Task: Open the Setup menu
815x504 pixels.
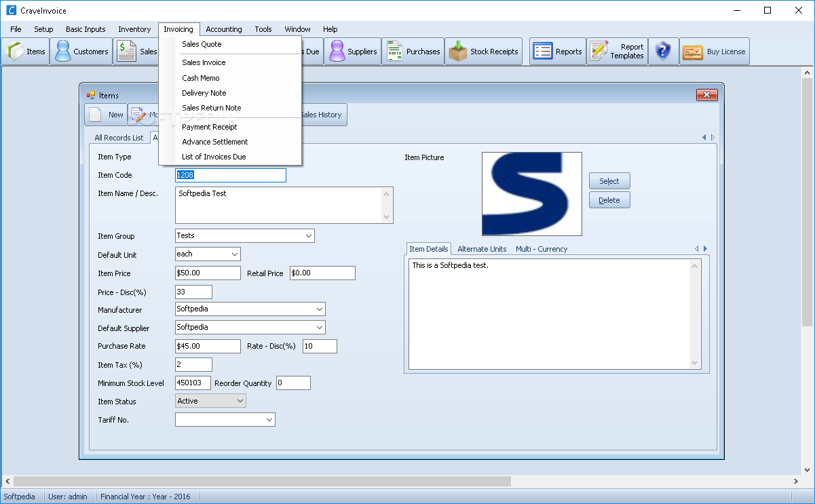Action: (43, 29)
